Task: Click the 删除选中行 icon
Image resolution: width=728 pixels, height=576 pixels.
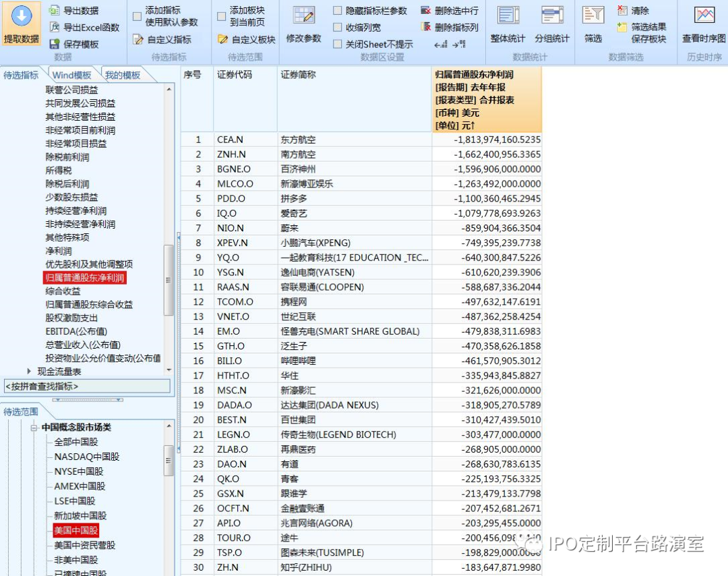Action: [x=425, y=10]
